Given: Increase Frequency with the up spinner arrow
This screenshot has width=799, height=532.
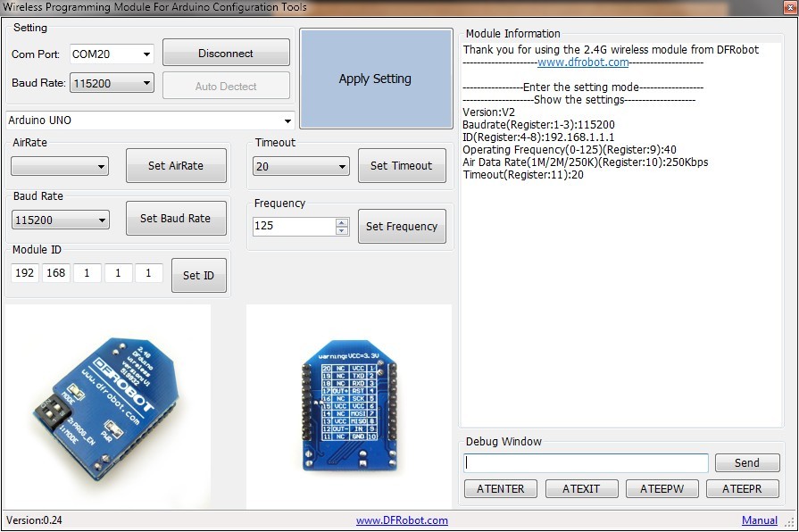Looking at the screenshot, I should pyautogui.click(x=342, y=222).
